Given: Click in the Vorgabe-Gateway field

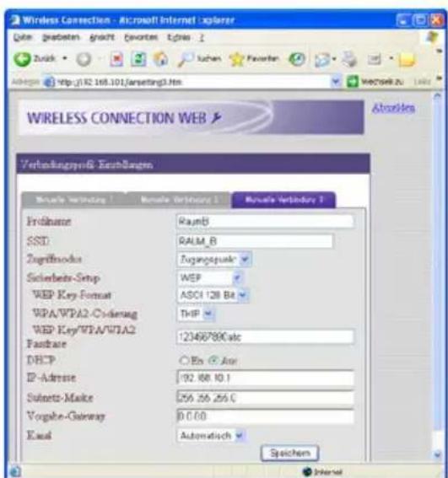Looking at the screenshot, I should click(265, 416).
